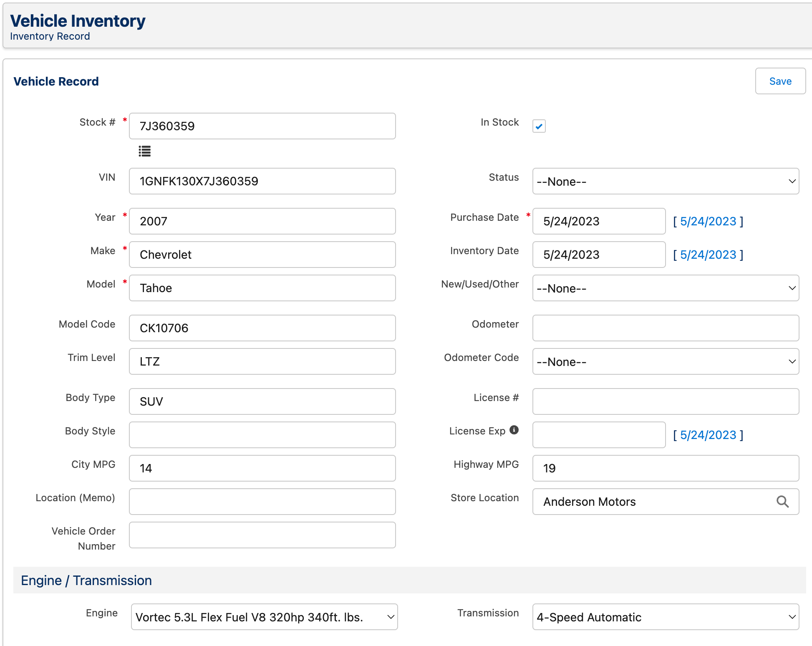
Task: Click the Vehicle Record section heading
Action: pos(56,81)
